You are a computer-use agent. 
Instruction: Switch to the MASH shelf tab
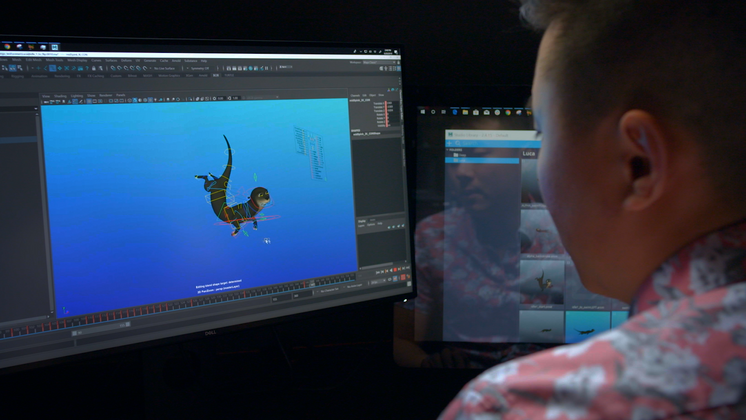147,76
